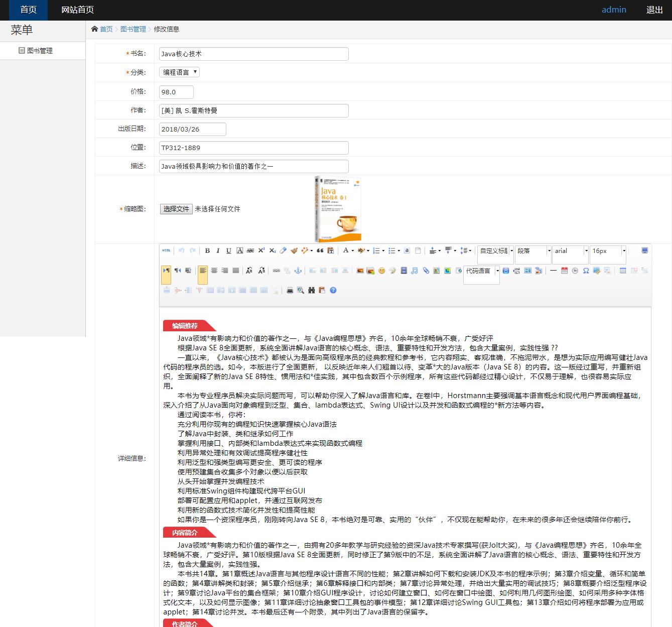This screenshot has width=672, height=627.
Task: Insert horizontal rule line
Action: click(553, 271)
